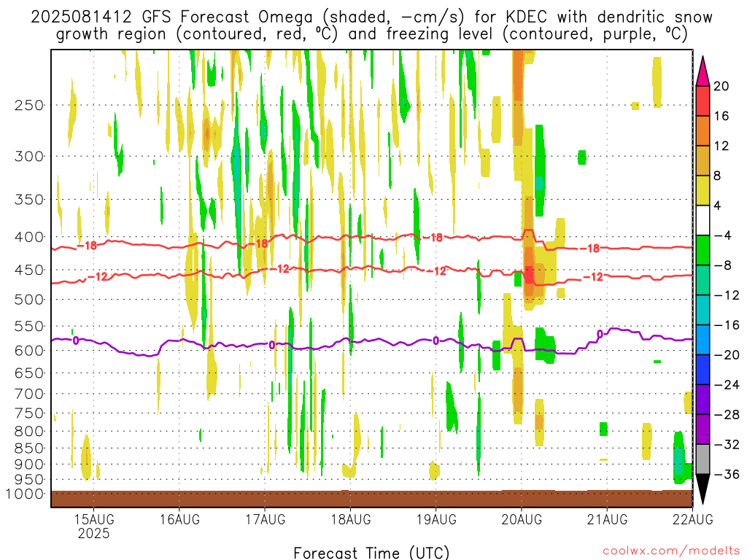
Task: Click the orange 12-16 colorbar segment
Action: pos(703,131)
